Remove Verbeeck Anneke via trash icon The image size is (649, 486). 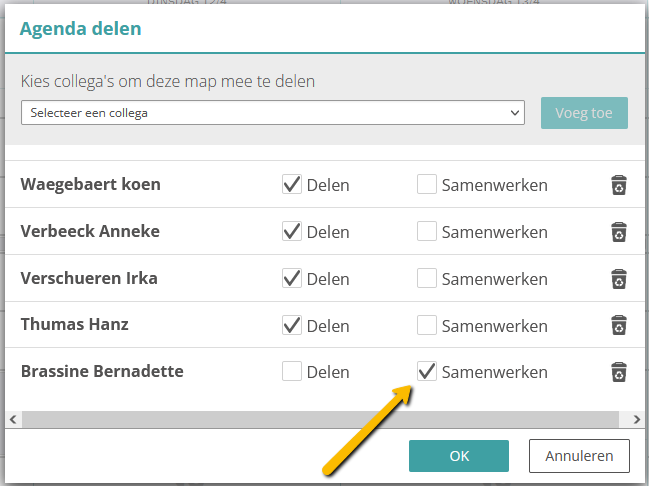[619, 232]
